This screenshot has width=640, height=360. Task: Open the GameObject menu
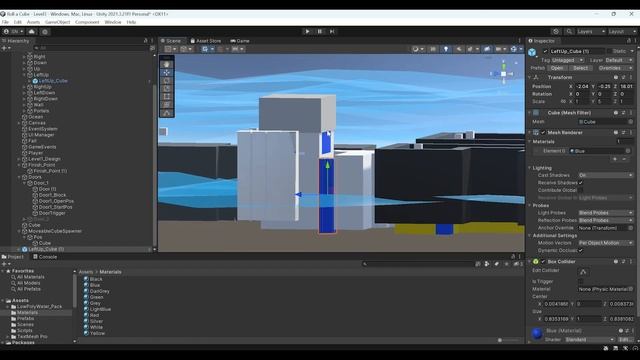[58, 22]
